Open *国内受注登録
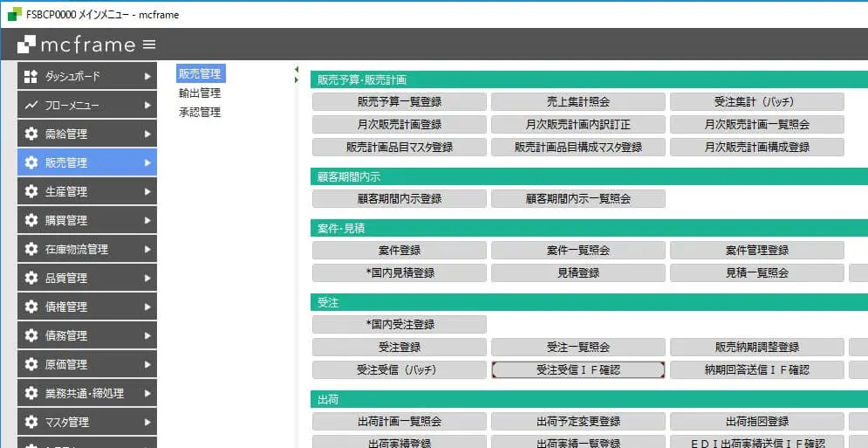Screen dimensions: 868x448 click(x=400, y=325)
